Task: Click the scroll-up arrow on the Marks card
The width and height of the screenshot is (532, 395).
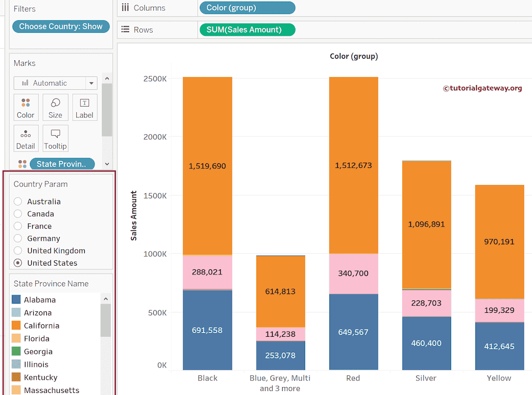Action: coord(107,78)
